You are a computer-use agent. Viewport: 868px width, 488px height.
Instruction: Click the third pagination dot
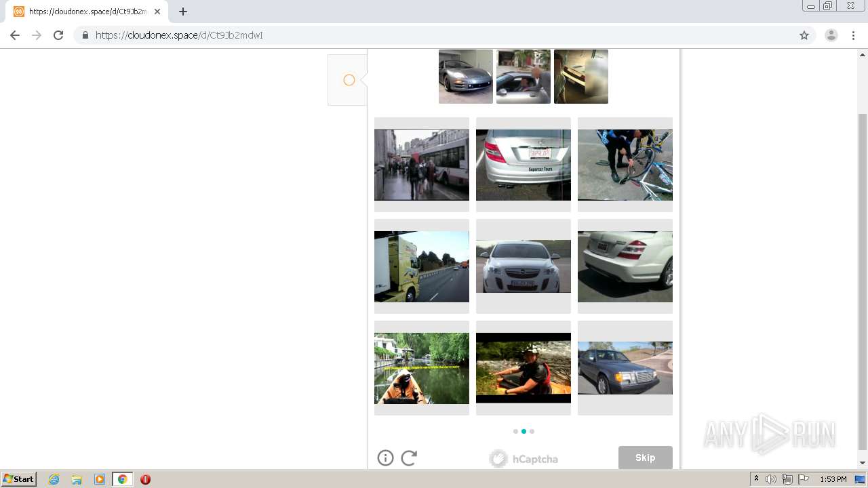tap(532, 431)
